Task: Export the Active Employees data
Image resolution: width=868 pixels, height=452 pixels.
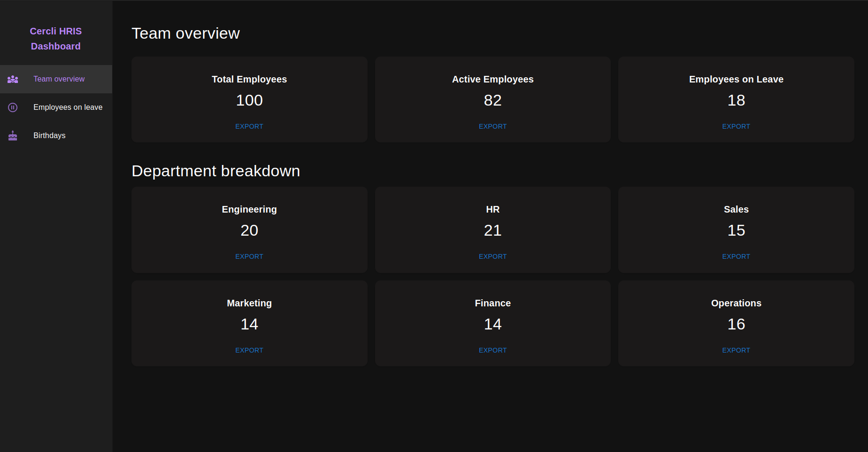Action: click(x=492, y=126)
